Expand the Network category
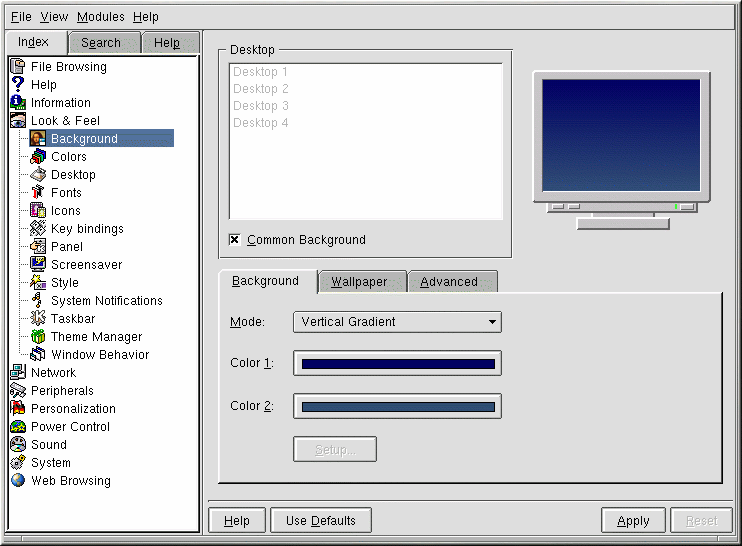The height and width of the screenshot is (546, 742). (x=17, y=373)
